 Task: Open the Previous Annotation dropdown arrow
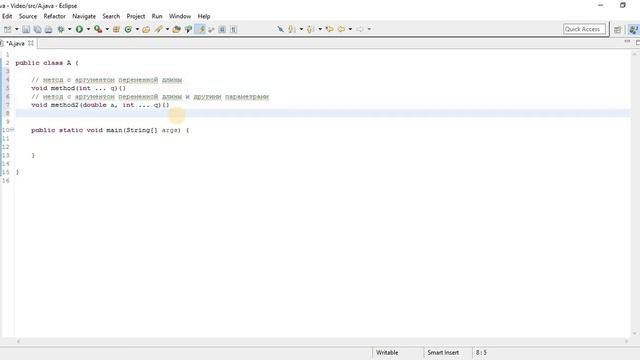pyautogui.click(x=320, y=29)
